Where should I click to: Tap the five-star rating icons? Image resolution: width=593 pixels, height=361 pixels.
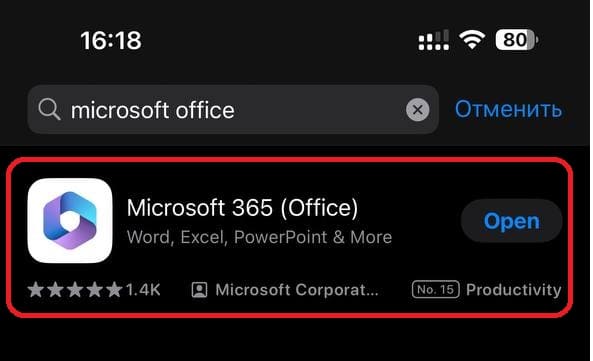click(x=75, y=290)
